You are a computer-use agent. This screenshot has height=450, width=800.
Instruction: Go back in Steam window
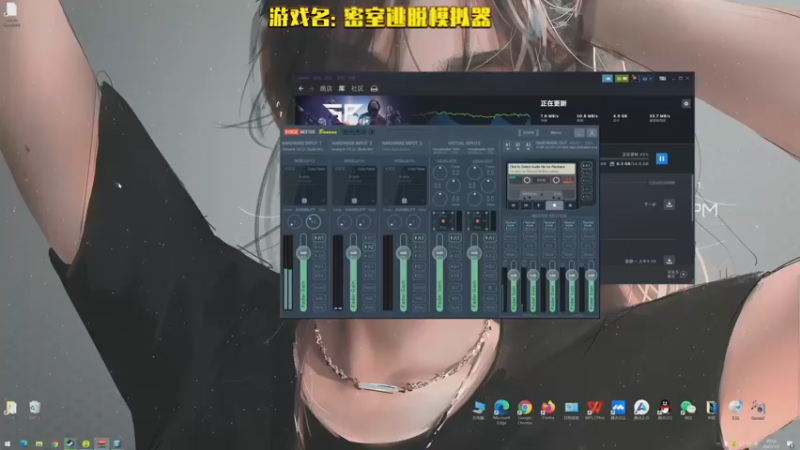tap(301, 89)
